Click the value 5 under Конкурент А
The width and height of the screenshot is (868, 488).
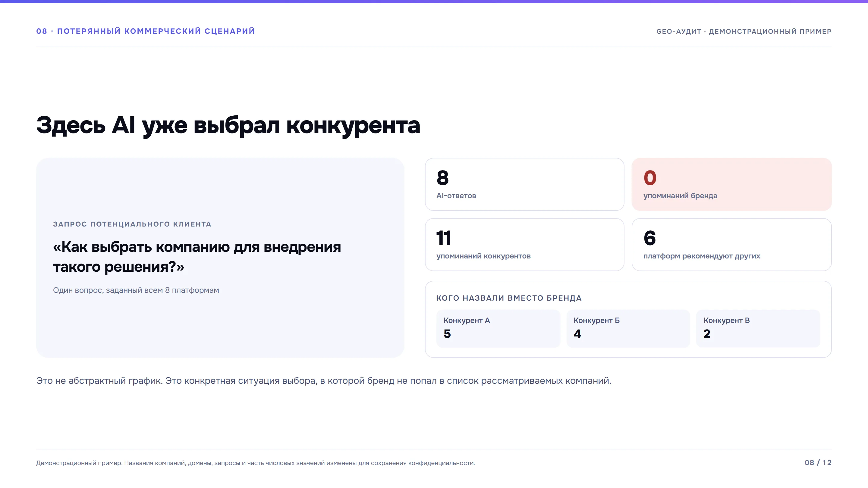click(x=447, y=334)
